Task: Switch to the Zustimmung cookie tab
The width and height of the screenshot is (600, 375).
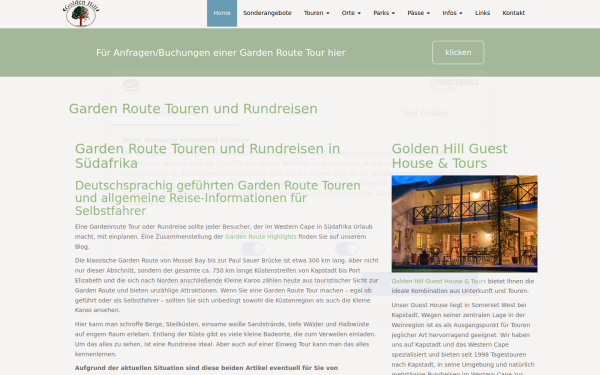Action: [174, 113]
